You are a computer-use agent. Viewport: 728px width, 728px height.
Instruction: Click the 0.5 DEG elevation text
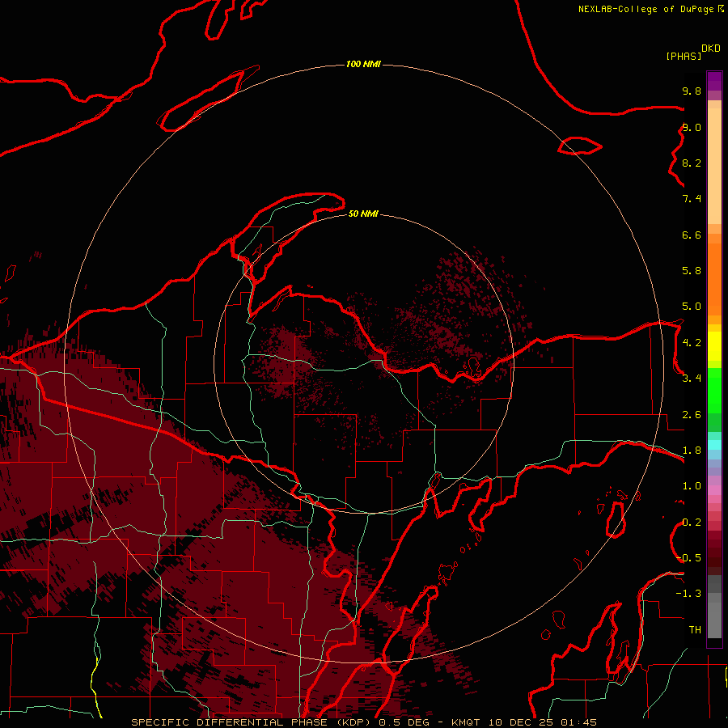click(404, 722)
